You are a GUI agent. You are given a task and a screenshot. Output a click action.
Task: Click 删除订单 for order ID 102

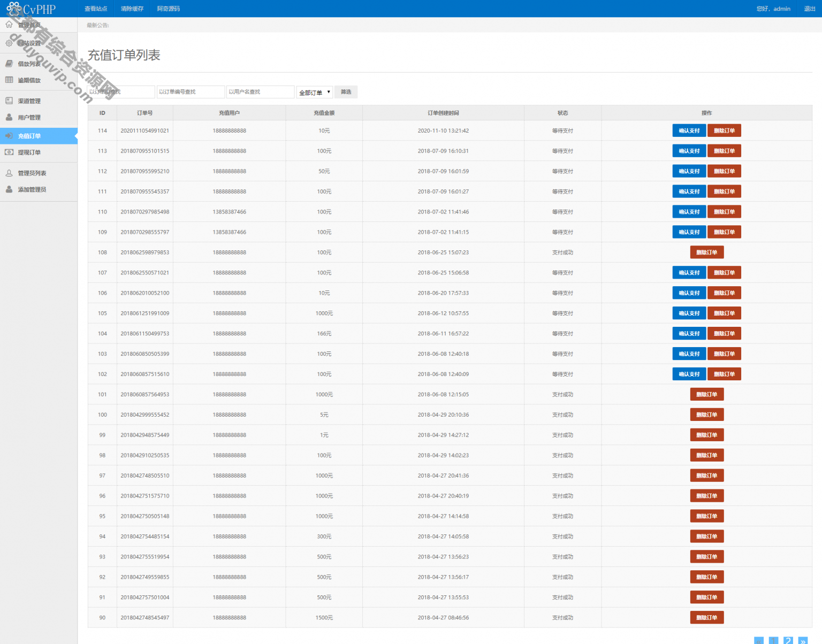[x=724, y=374]
